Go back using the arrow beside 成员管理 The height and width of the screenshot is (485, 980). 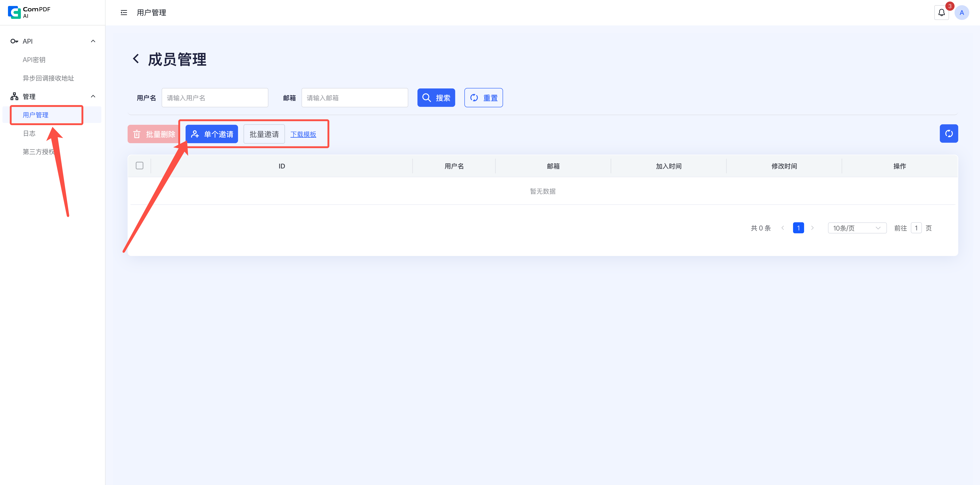pos(136,59)
